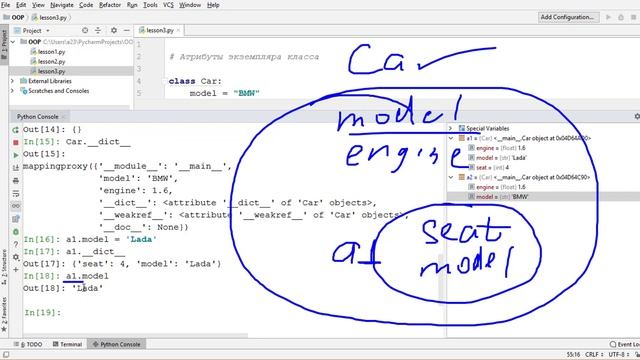Click the UTF-8 encoding in status bar
The width and height of the screenshot is (640, 360).
[x=618, y=355]
